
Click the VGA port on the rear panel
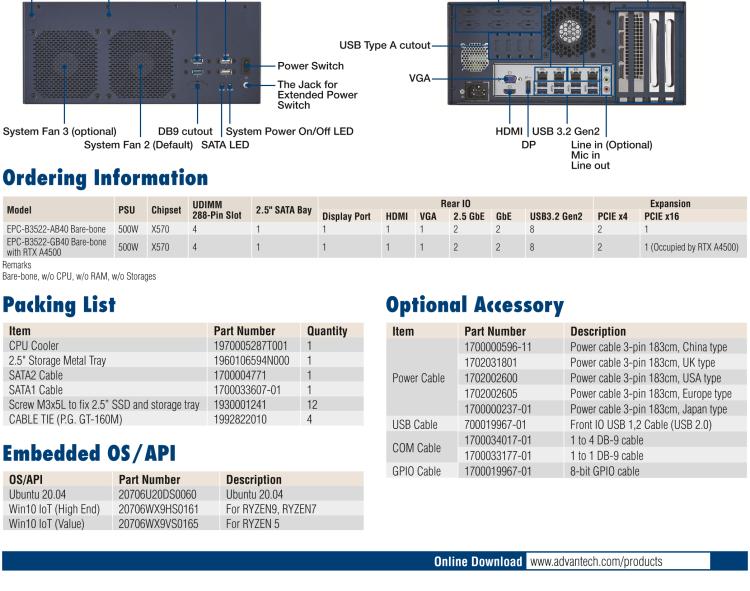click(x=509, y=79)
